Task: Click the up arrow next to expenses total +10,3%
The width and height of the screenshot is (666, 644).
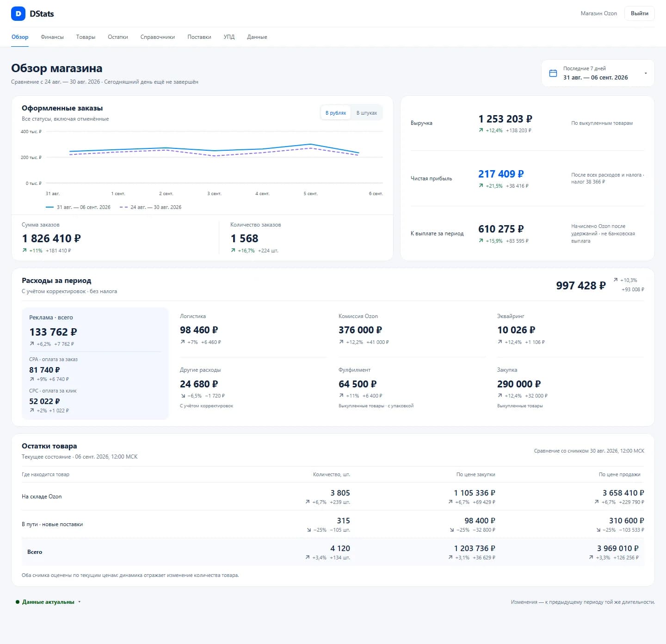Action: click(616, 280)
